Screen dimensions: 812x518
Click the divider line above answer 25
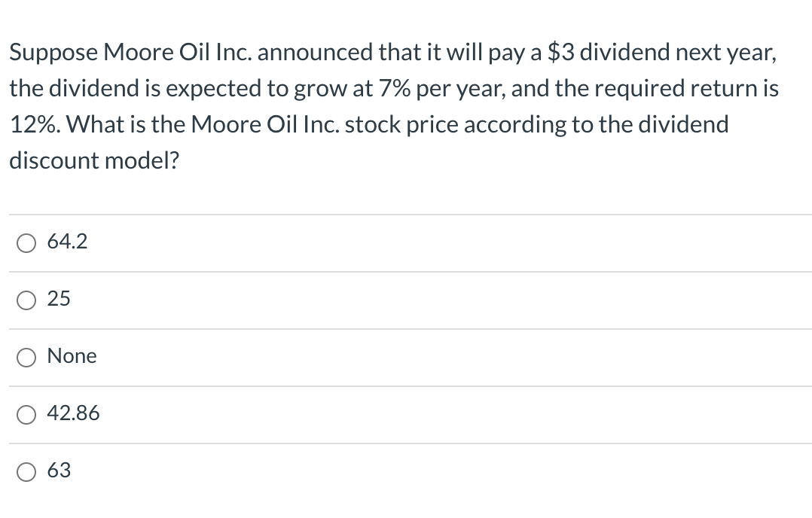(406, 271)
